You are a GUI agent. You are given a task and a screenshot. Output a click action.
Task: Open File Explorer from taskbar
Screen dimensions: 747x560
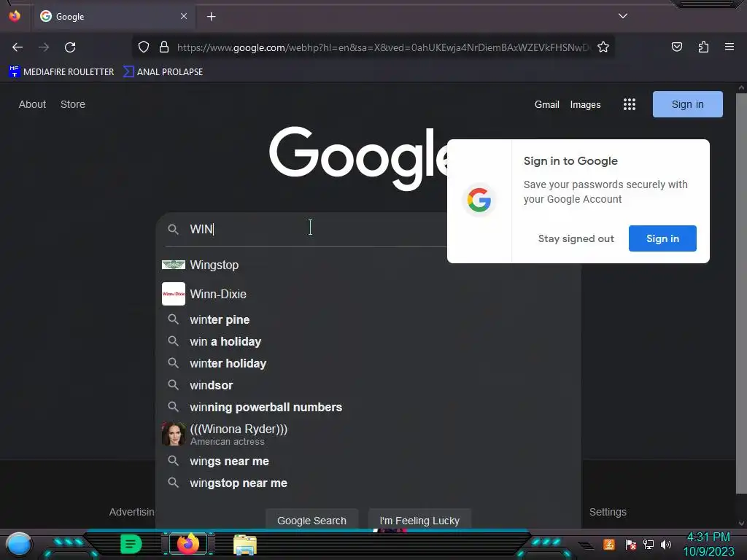pyautogui.click(x=245, y=544)
